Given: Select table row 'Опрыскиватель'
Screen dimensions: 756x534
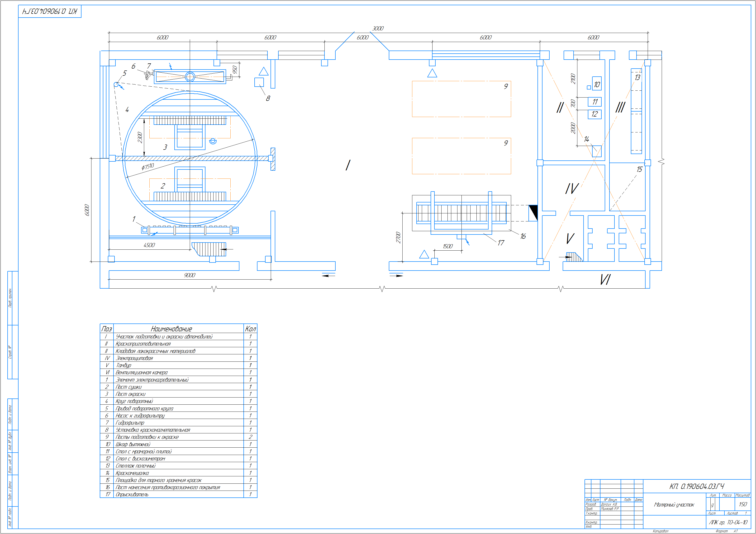Looking at the screenshot, I should (132, 495).
